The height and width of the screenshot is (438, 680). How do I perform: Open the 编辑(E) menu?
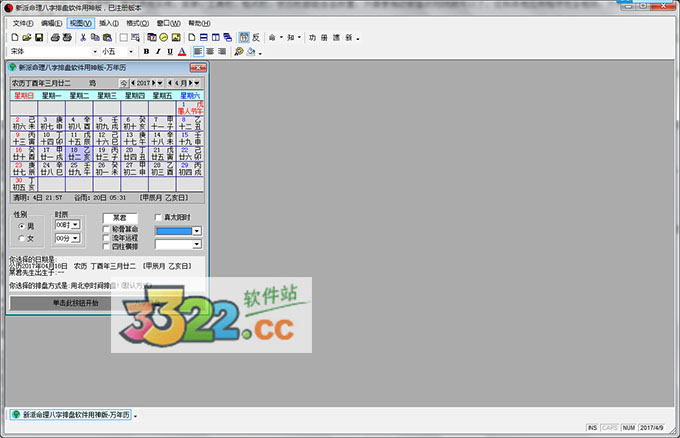click(51, 23)
